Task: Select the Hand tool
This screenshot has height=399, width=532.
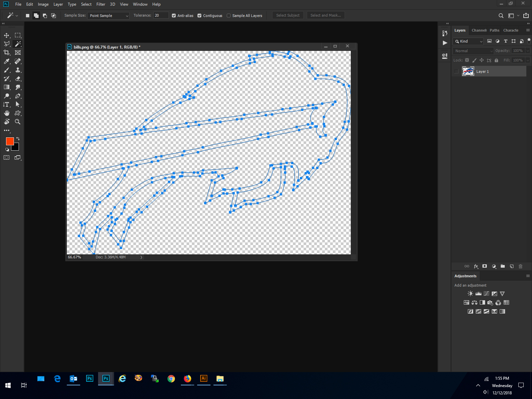Action: (7, 113)
